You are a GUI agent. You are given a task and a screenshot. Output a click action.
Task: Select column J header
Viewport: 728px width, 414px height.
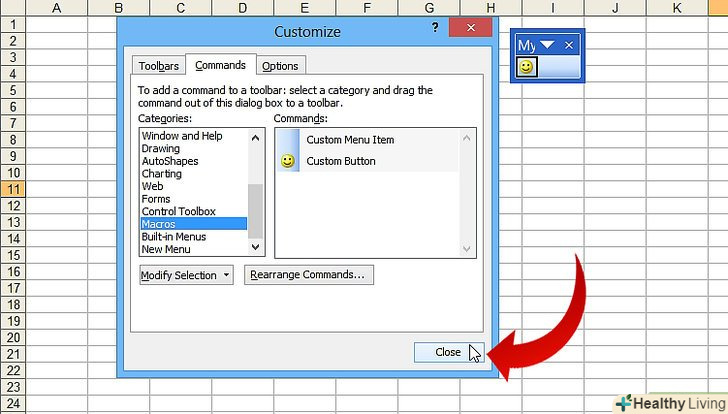point(615,7)
